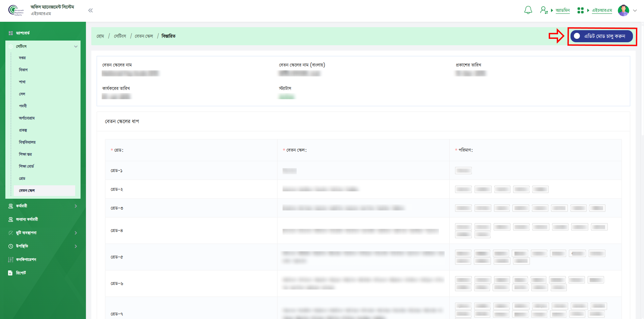Select পদবী in settings submenu
Viewport: 644px width, 319px height.
23,106
